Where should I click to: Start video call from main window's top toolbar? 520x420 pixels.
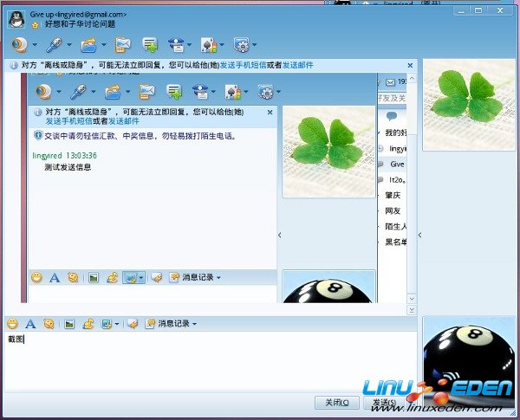tap(19, 43)
